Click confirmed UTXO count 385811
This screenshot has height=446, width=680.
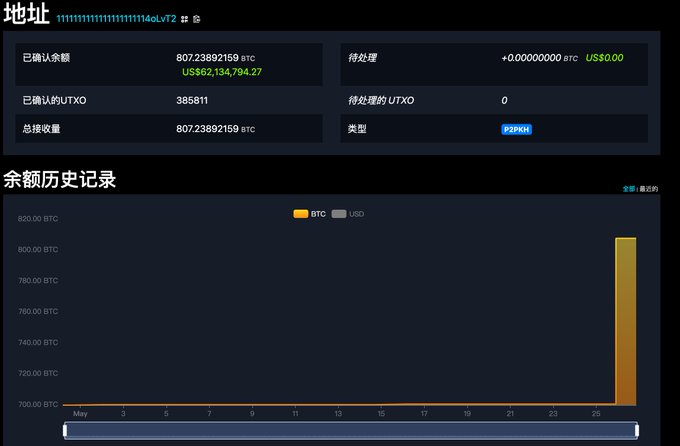(192, 100)
